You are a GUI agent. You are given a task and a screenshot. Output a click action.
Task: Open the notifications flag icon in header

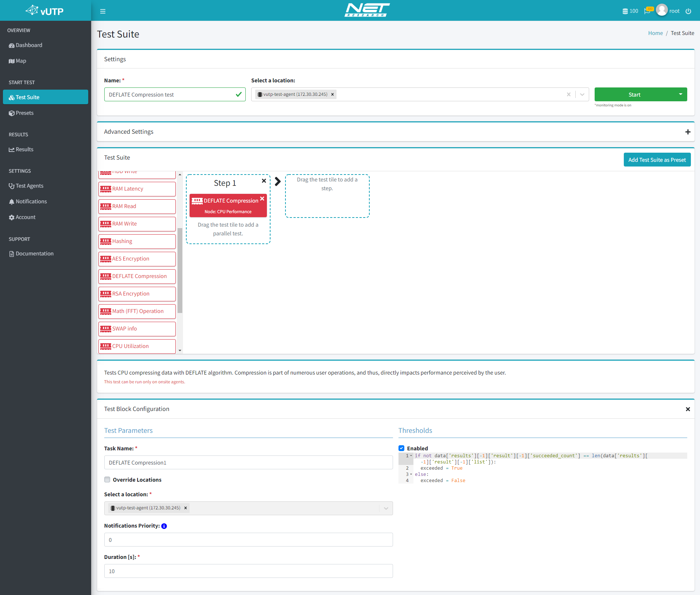pos(648,11)
